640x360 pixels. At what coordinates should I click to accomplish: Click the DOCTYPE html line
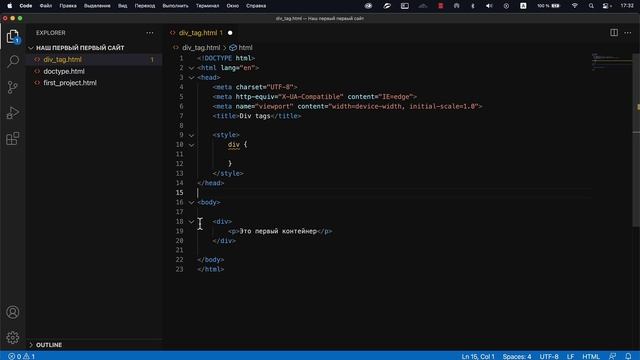[x=226, y=58]
